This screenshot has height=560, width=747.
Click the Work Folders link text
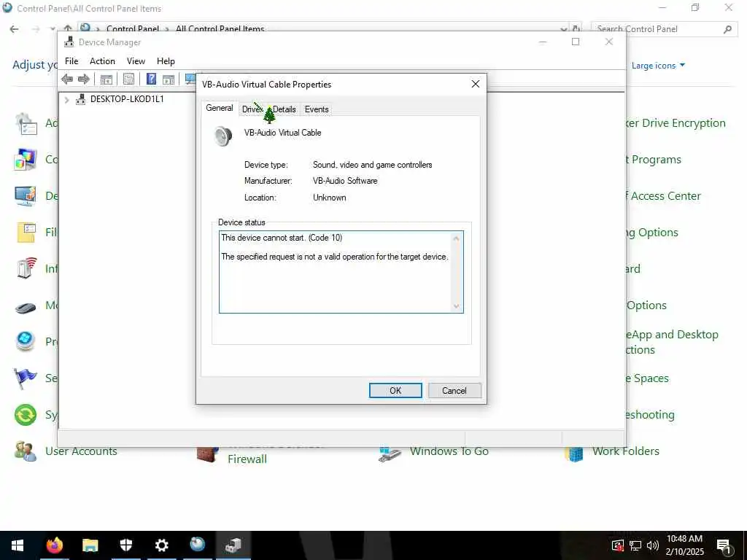point(625,451)
